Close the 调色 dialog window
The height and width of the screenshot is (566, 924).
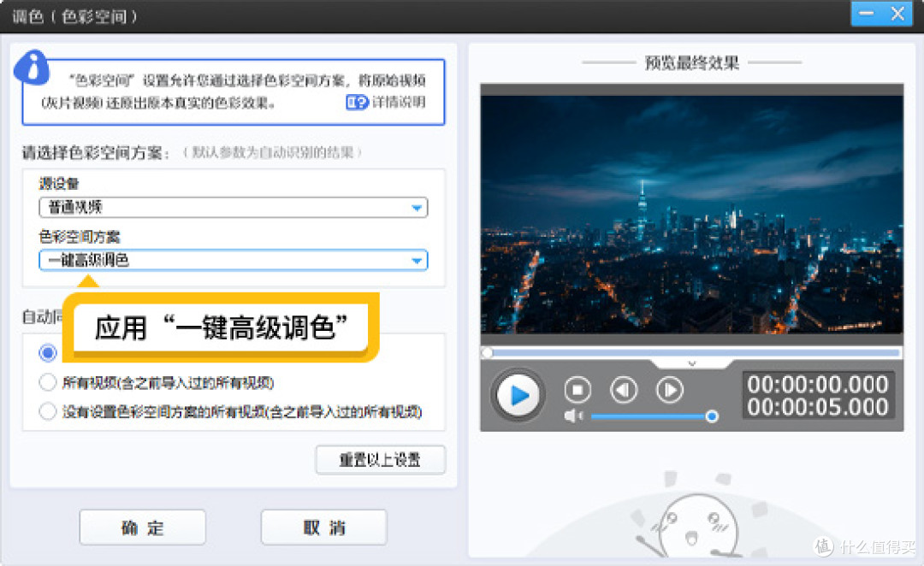tap(898, 13)
